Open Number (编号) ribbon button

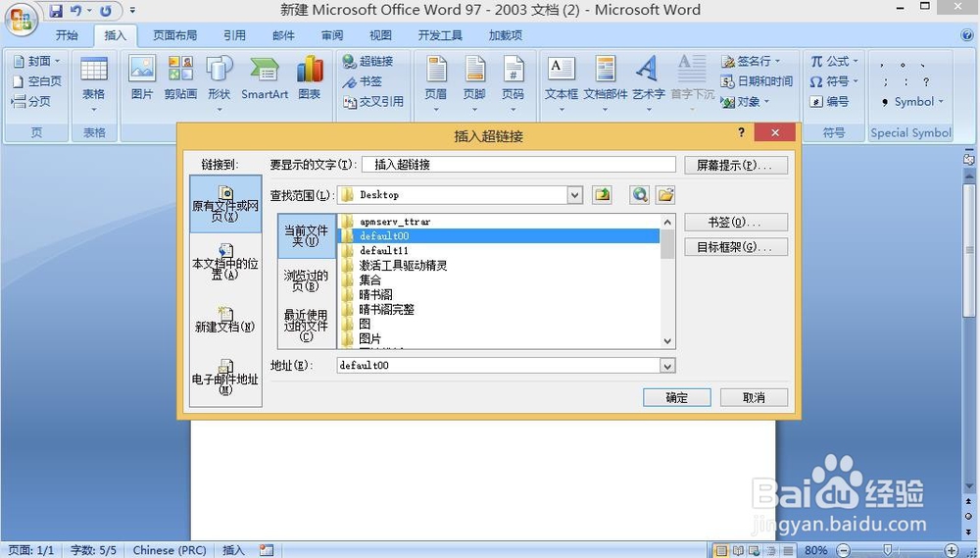click(x=829, y=101)
